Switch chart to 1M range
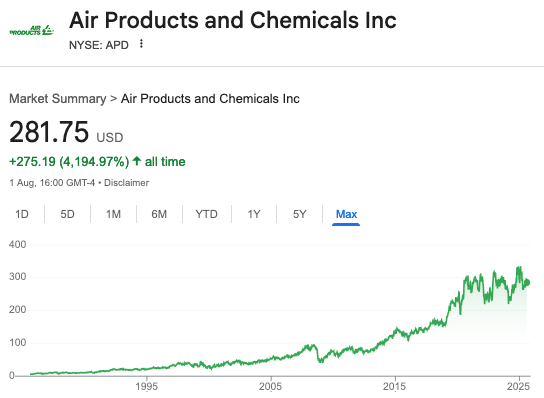The image size is (544, 398). coord(113,214)
